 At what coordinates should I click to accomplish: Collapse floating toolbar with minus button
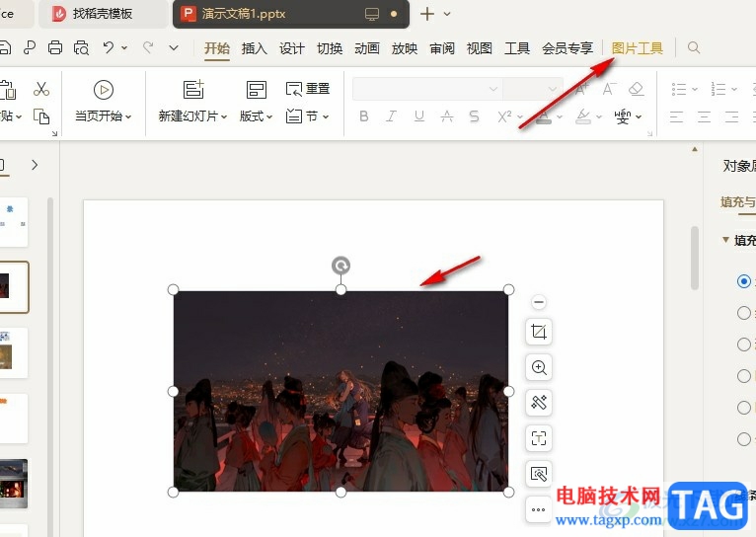pyautogui.click(x=539, y=302)
